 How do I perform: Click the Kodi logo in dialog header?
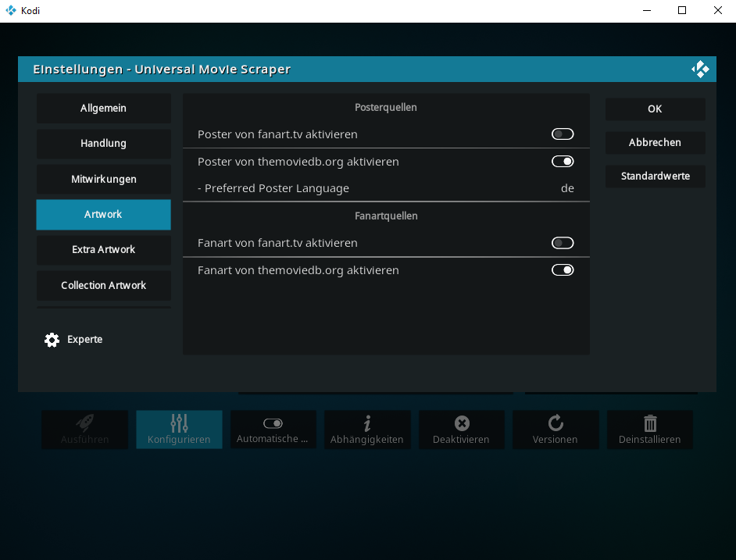pyautogui.click(x=700, y=69)
